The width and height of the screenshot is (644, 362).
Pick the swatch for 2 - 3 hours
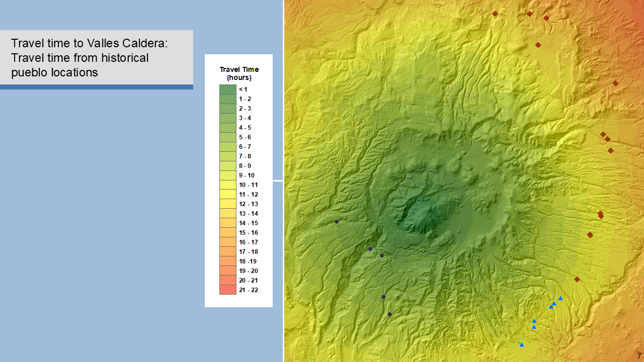228,109
